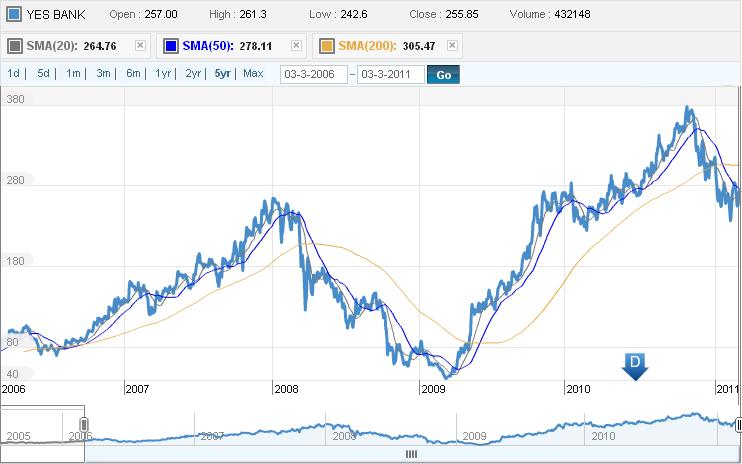This screenshot has width=742, height=464.
Task: Click the blue D dividend marker on chart
Action: point(634,365)
